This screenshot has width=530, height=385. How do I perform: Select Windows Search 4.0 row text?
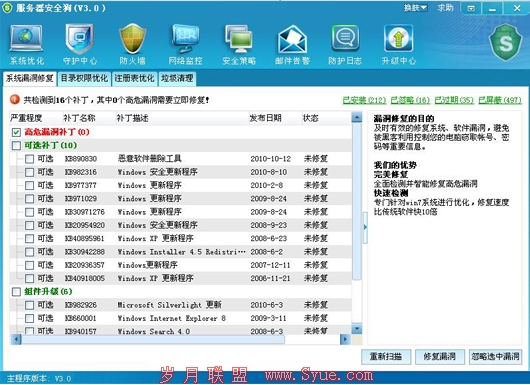coord(154,331)
